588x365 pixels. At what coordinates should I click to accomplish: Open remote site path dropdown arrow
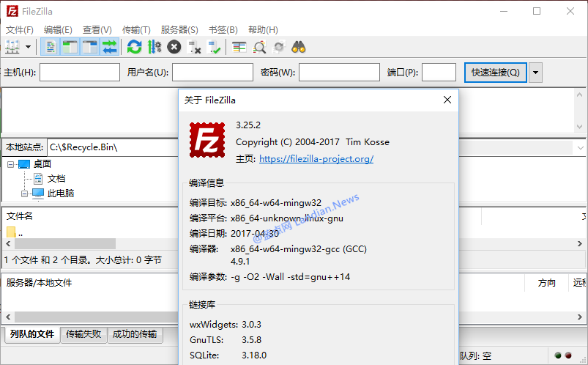(x=580, y=148)
